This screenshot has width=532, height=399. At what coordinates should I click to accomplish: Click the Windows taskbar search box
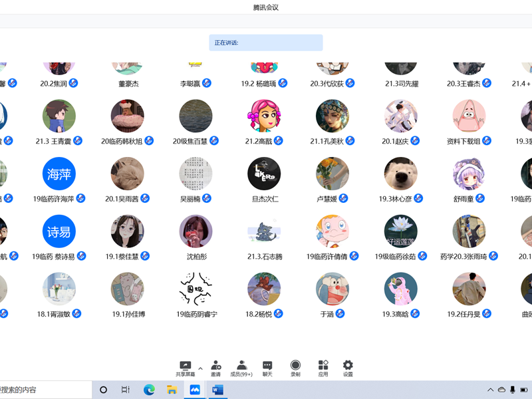[43, 390]
